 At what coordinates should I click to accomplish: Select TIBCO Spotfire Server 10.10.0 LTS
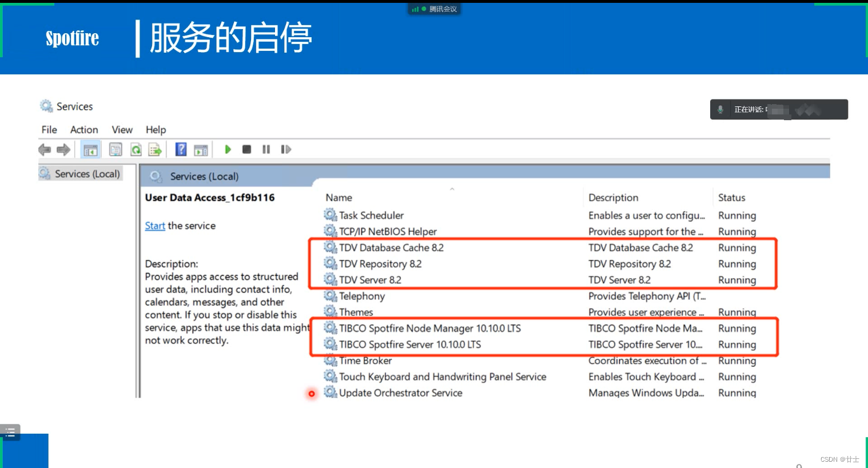[x=540, y=344]
